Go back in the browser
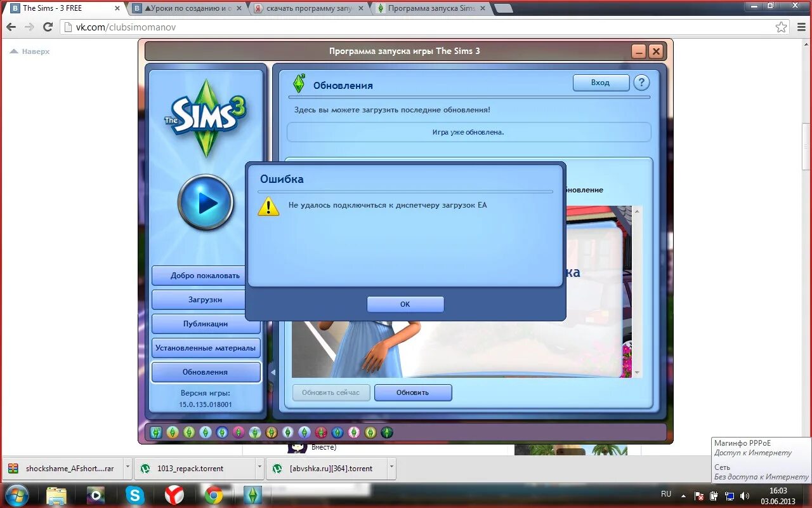The width and height of the screenshot is (812, 508). point(11,27)
